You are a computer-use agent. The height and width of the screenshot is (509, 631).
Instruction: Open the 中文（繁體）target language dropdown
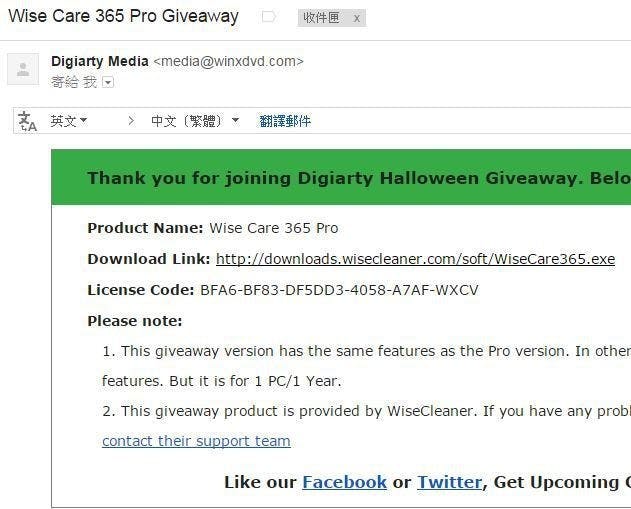195,121
